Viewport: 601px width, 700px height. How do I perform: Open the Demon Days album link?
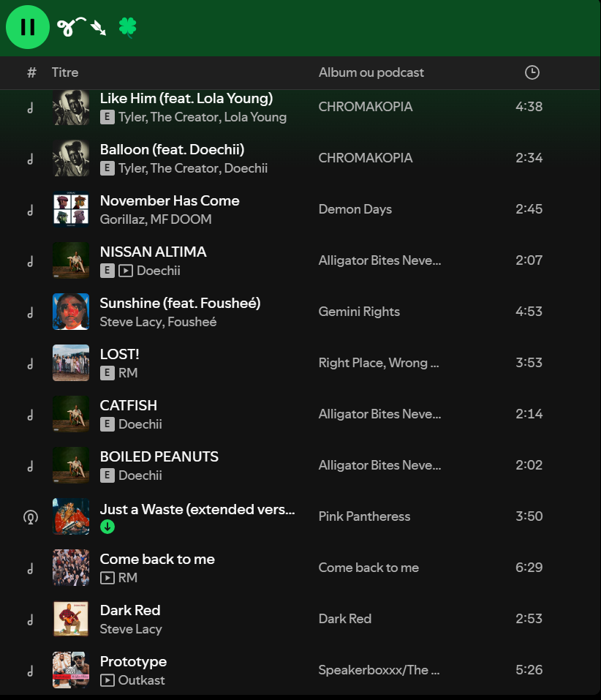355,209
